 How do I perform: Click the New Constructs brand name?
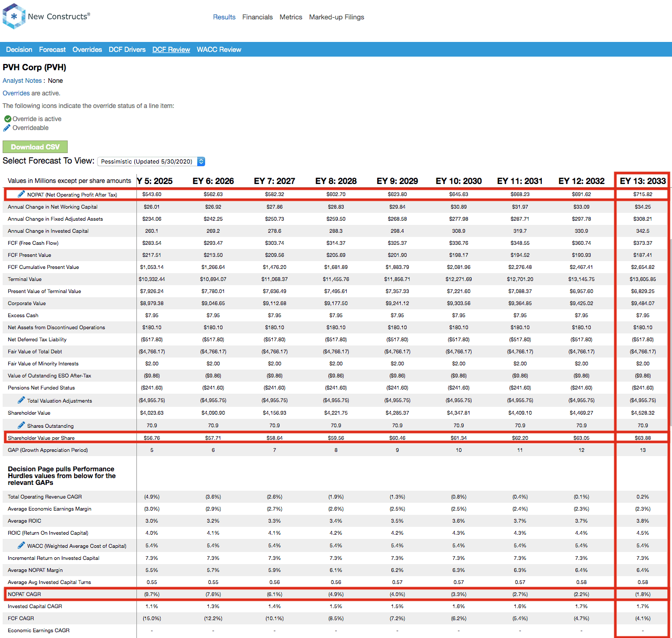click(59, 16)
